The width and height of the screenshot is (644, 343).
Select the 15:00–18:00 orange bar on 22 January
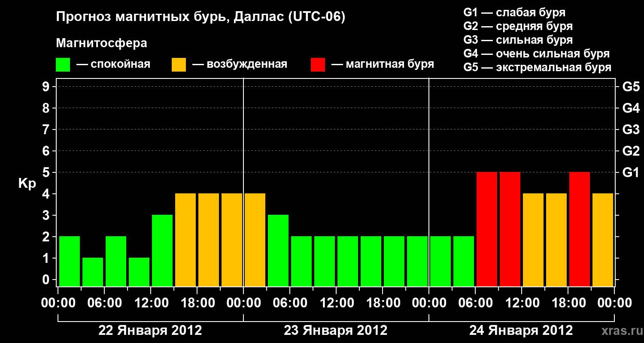pyautogui.click(x=185, y=240)
